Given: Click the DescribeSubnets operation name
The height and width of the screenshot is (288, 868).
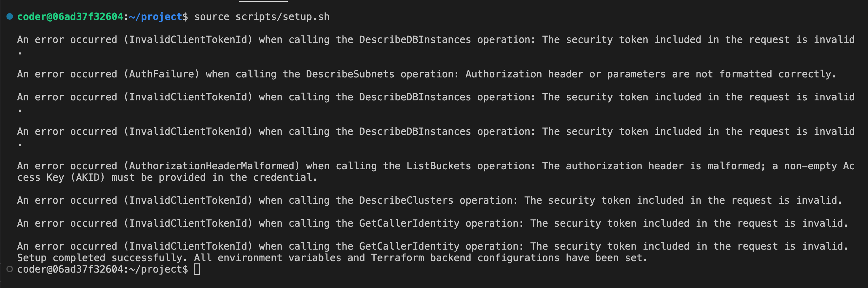Looking at the screenshot, I should click(x=350, y=74).
